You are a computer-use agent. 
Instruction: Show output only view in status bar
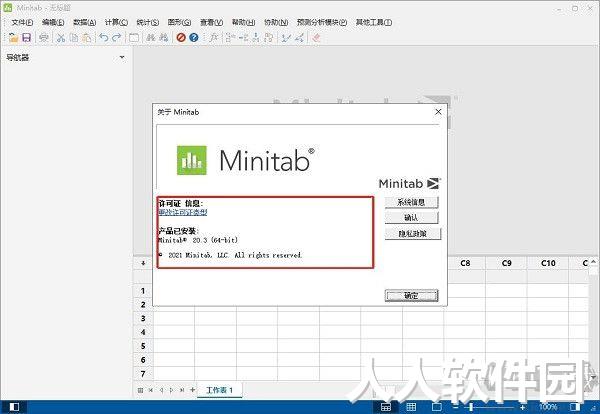point(437,407)
